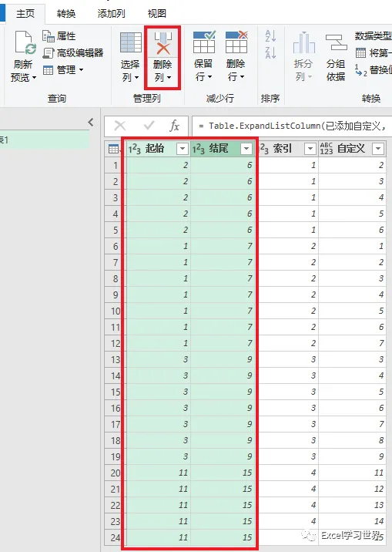
Task: Open Properties (属性) in the query group
Action: point(59,36)
